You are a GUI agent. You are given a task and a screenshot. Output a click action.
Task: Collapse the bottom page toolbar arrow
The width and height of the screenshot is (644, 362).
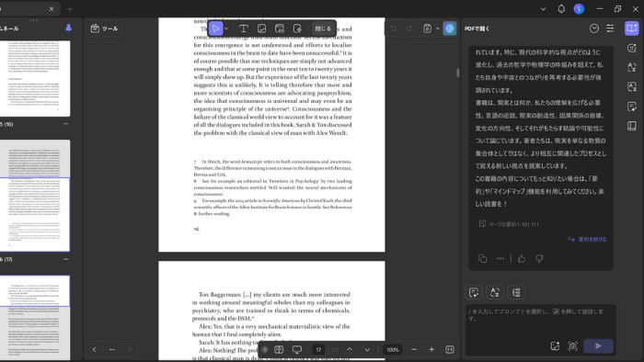(x=265, y=350)
